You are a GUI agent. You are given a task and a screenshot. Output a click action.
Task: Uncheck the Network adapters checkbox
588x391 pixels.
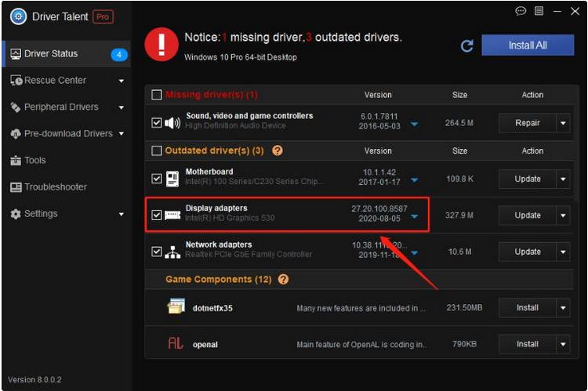[x=156, y=252]
